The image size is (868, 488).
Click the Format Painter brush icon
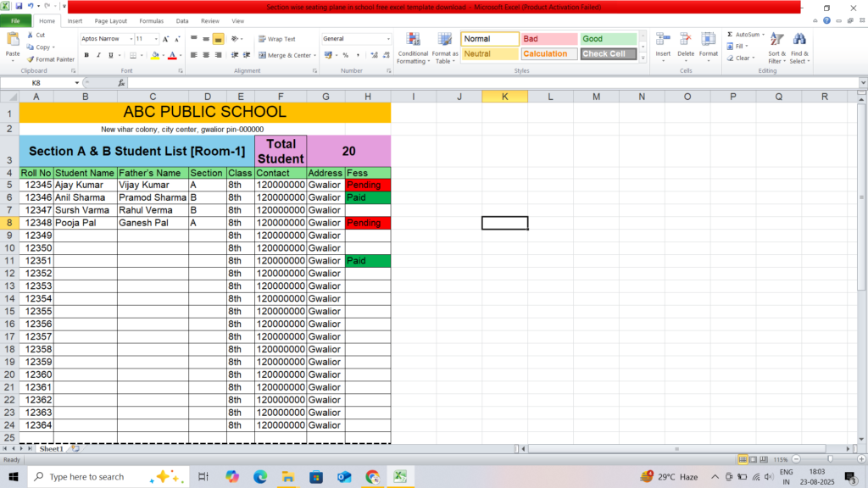pos(31,59)
